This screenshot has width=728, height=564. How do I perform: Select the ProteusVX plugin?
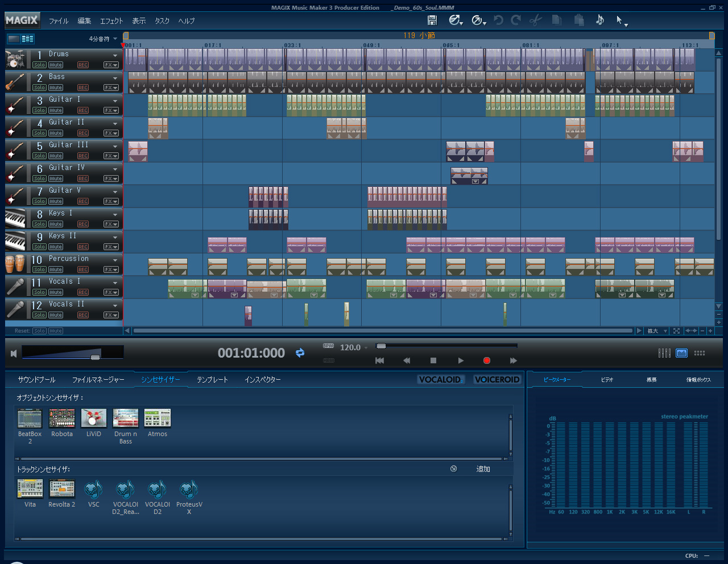[189, 489]
